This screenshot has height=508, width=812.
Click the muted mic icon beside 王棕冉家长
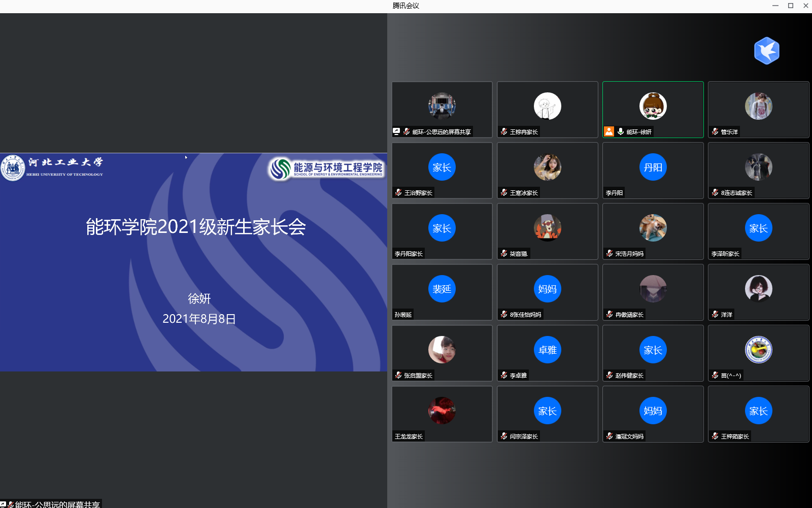(x=504, y=132)
